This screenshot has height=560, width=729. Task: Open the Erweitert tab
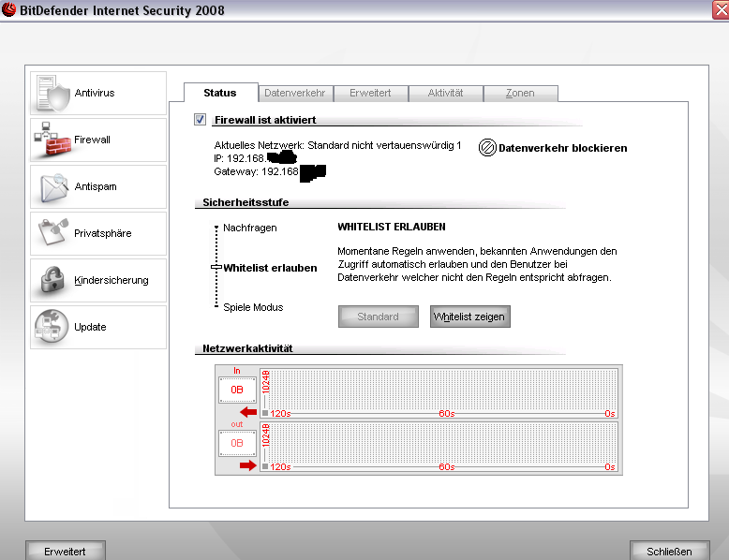(x=370, y=93)
